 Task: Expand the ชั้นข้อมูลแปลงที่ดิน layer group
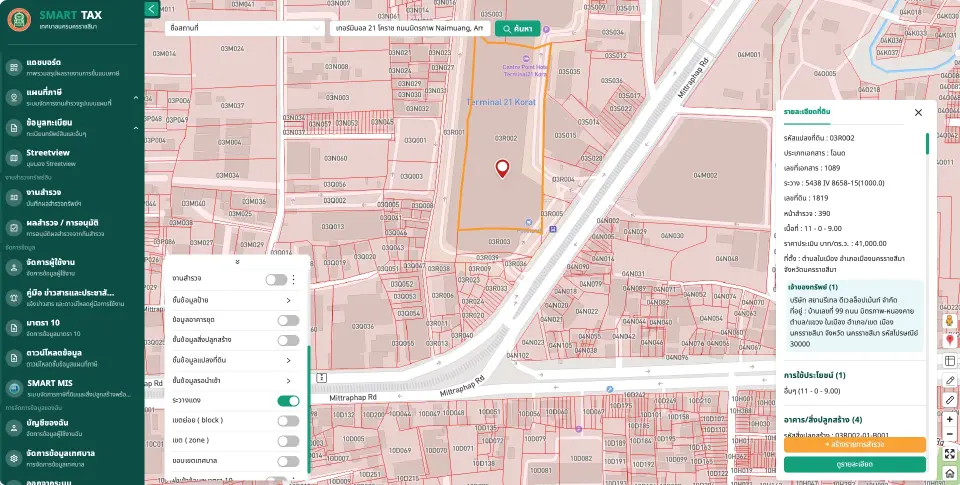click(237, 360)
